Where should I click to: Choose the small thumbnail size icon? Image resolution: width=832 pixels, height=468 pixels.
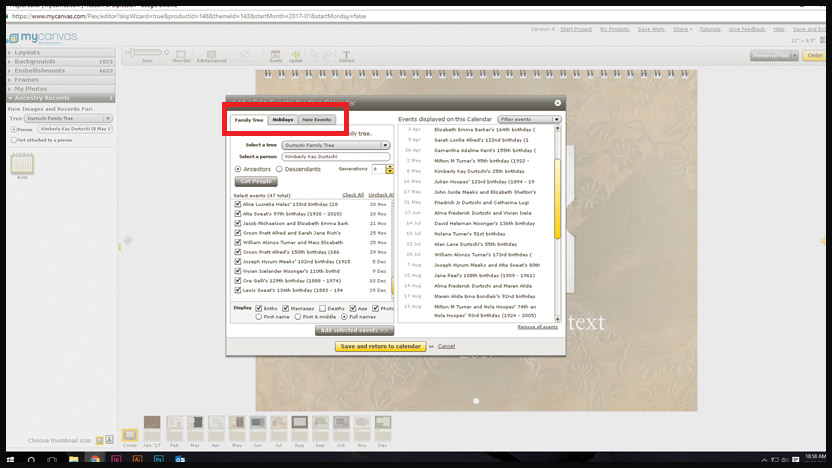coord(99,440)
